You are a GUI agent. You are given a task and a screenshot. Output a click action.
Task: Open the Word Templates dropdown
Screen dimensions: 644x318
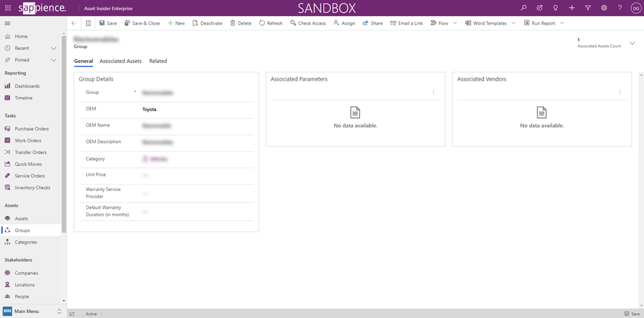click(x=513, y=23)
